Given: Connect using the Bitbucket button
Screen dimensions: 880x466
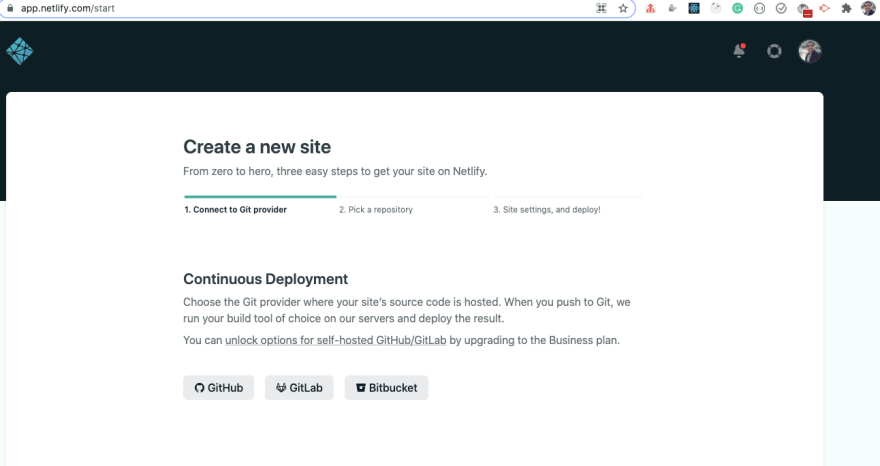Looking at the screenshot, I should coord(386,387).
